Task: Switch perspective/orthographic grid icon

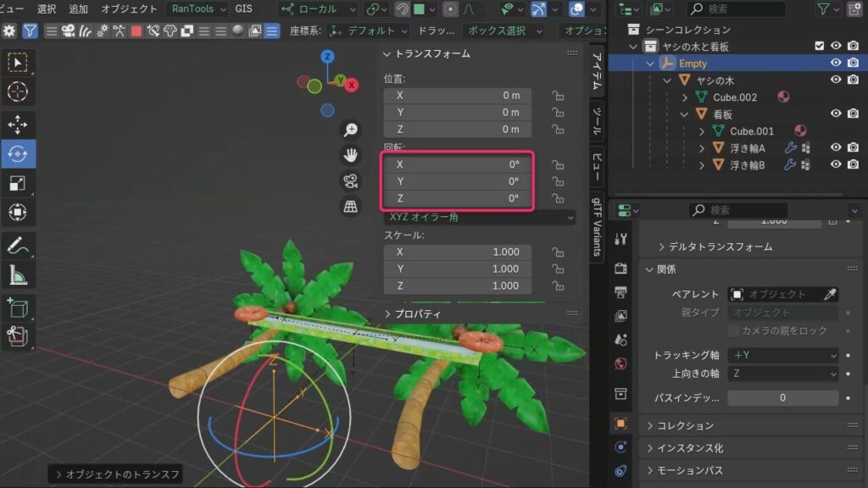Action: pos(350,207)
